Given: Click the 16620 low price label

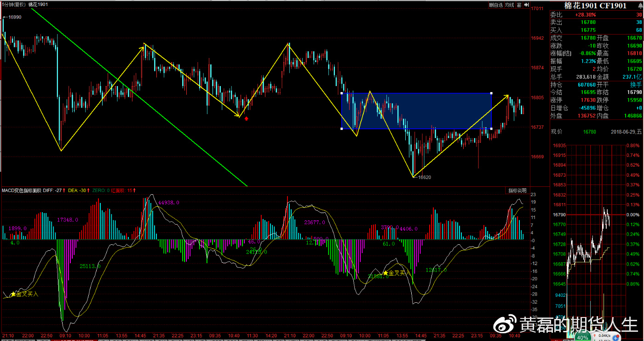Looking at the screenshot, I should coord(425,177).
